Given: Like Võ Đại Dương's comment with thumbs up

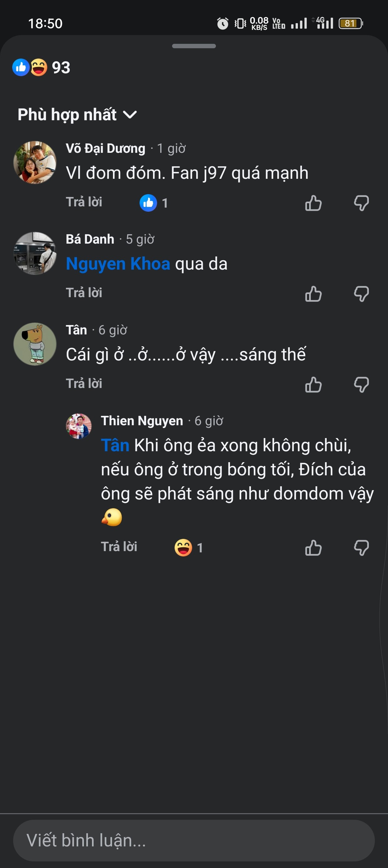Looking at the screenshot, I should (313, 203).
